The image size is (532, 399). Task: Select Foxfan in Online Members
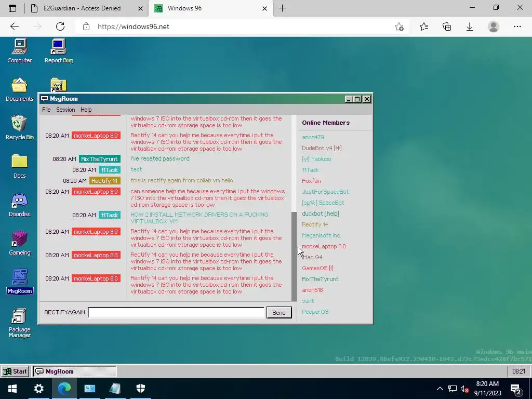point(311,181)
